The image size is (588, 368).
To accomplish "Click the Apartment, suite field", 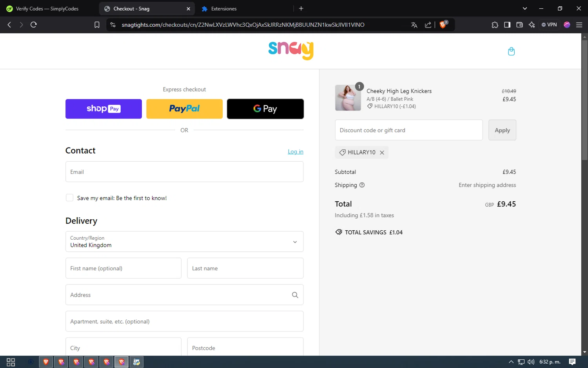I will 184,321.
